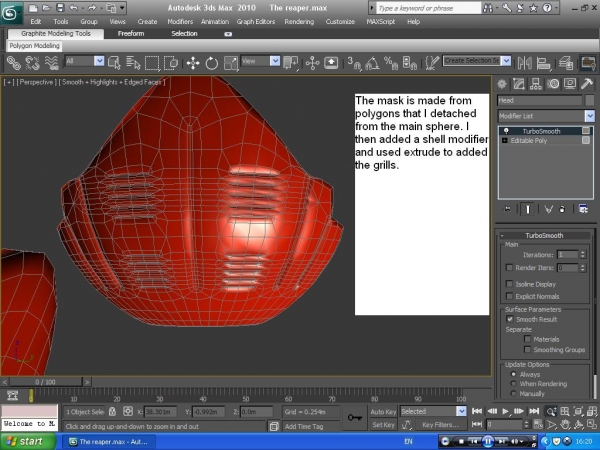
Task: Activate the Select and Rotate tool
Action: (x=212, y=63)
